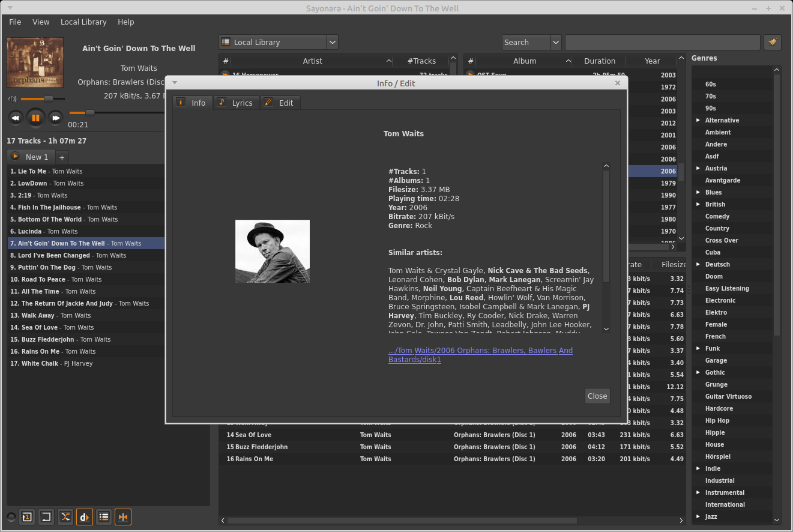Expand the Austria genre
This screenshot has width=793, height=532.
698,168
